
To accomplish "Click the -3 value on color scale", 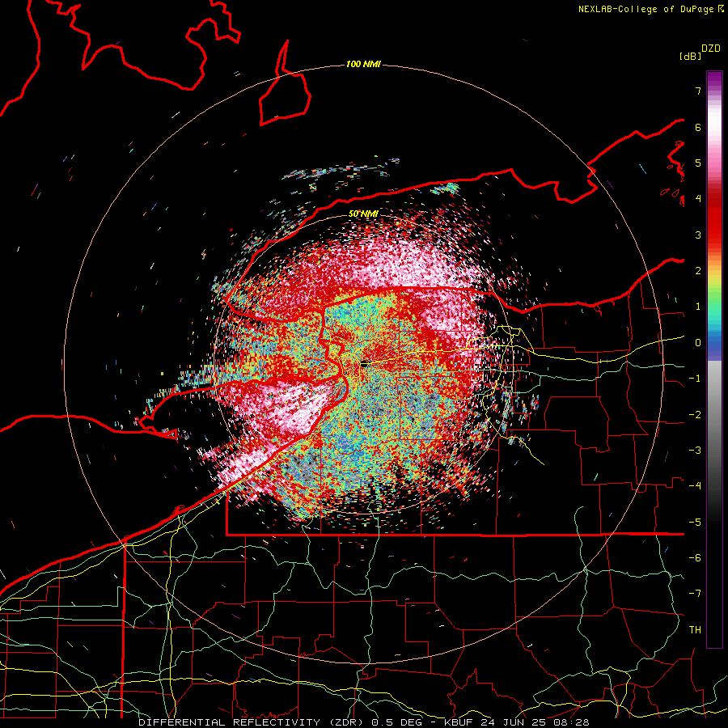I will pos(695,451).
